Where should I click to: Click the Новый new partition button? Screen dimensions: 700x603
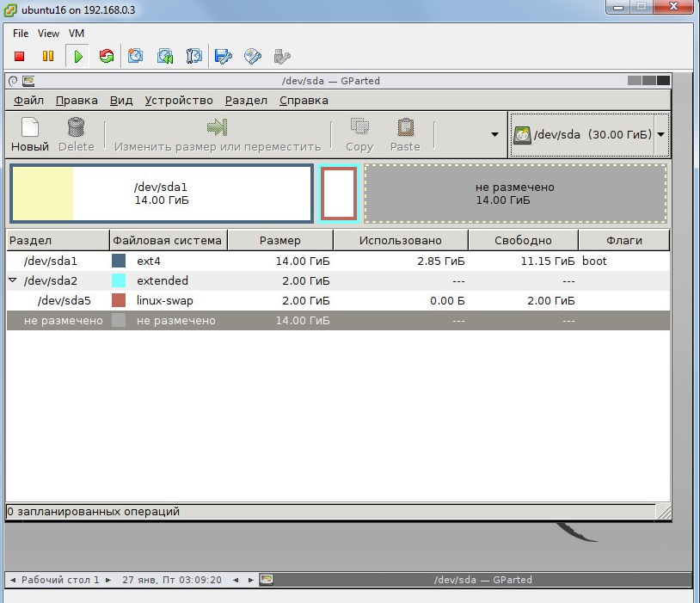click(x=30, y=134)
